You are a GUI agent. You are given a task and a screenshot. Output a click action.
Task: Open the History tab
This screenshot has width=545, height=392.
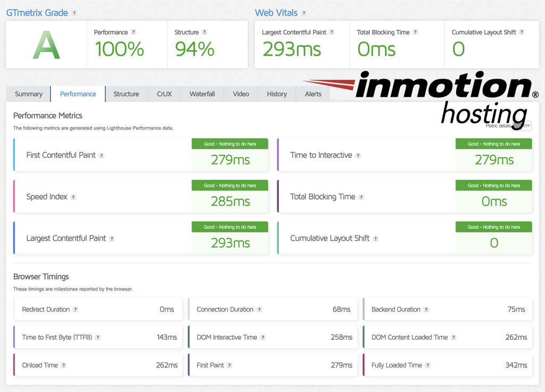pos(277,94)
